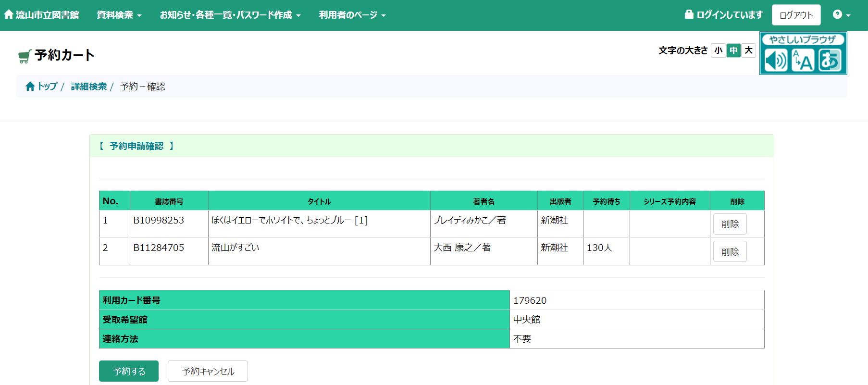The width and height of the screenshot is (868, 385).
Task: Expand the 資料検索 menu
Action: [x=119, y=15]
